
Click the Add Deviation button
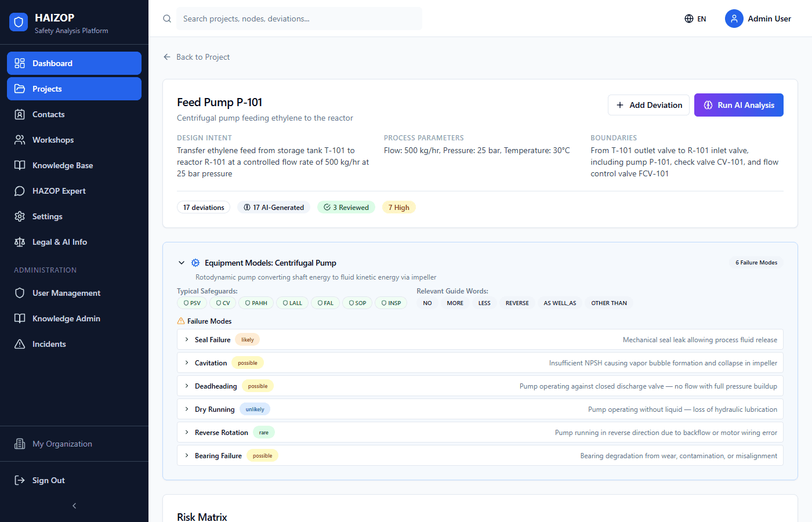[x=648, y=105]
